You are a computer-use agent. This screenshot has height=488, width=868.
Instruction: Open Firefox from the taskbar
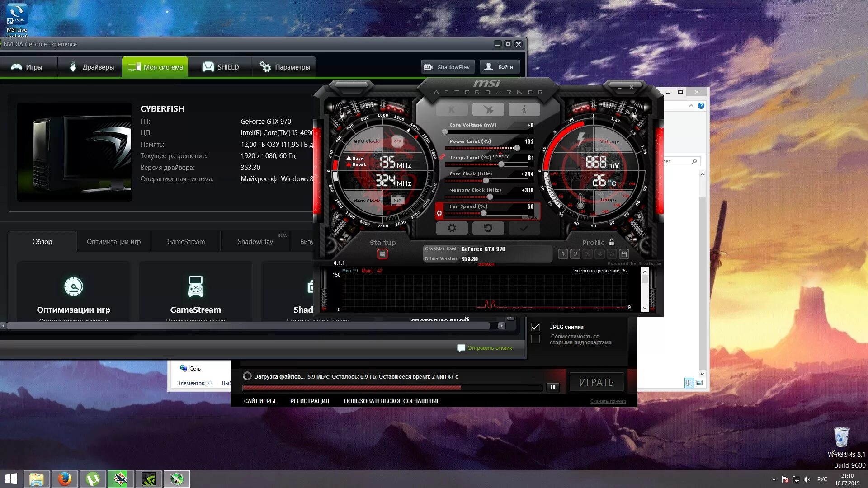pyautogui.click(x=65, y=479)
